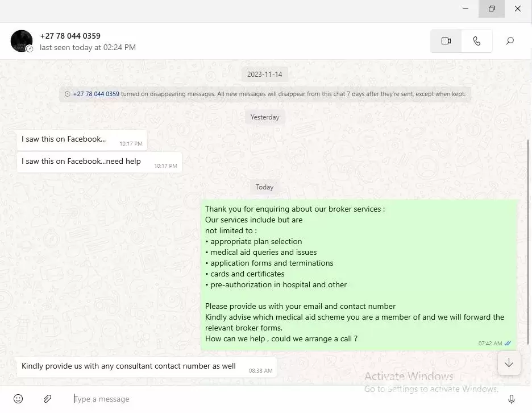Click the 'last seen today at 02:24 PM' status
532x413 pixels.
pos(88,48)
